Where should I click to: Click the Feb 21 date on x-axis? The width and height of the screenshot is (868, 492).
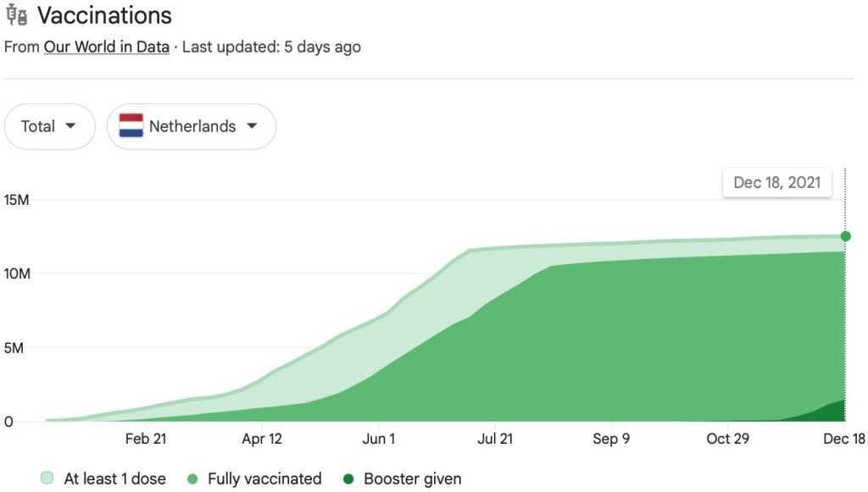(146, 439)
